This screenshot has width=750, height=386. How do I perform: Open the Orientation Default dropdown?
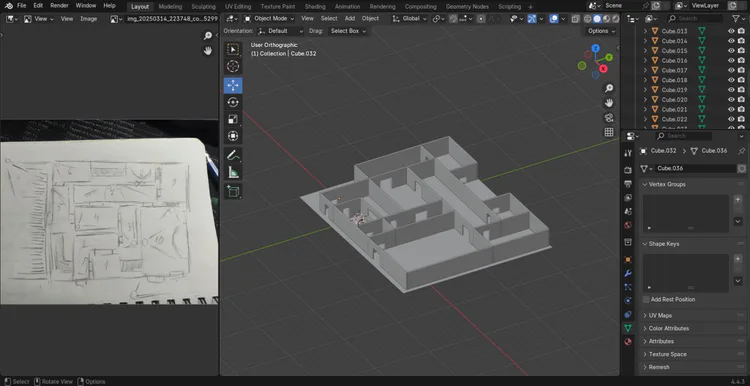(280, 31)
